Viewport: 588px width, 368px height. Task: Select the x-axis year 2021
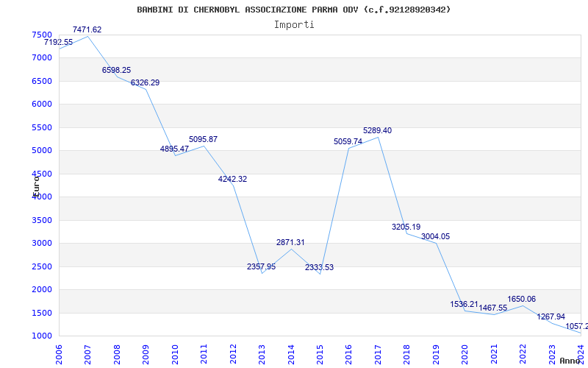pos(494,355)
